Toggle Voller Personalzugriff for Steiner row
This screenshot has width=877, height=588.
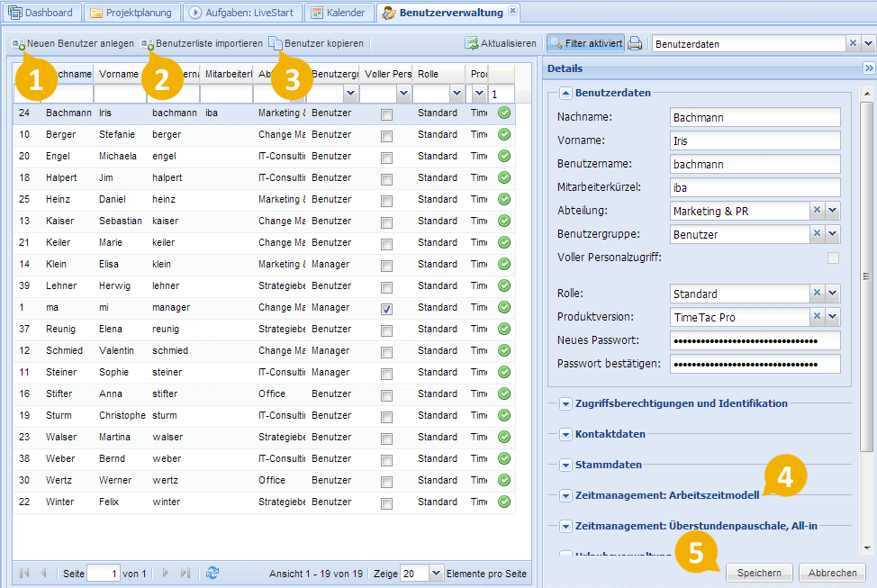(386, 375)
